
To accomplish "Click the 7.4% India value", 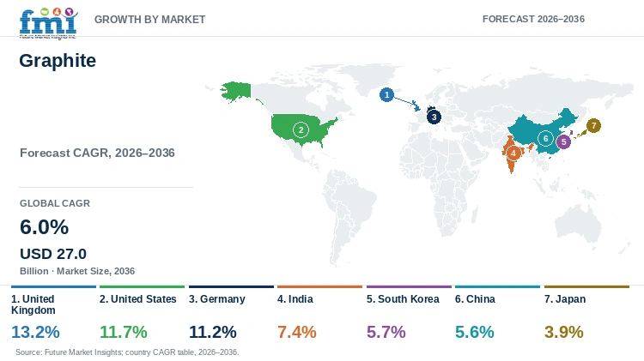I will pyautogui.click(x=297, y=332).
